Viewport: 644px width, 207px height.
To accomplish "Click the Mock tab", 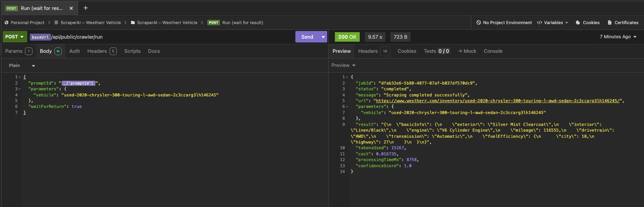I will [x=467, y=51].
